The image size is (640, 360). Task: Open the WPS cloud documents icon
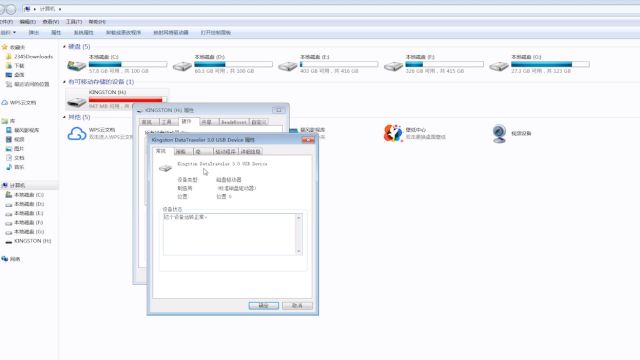click(x=76, y=133)
